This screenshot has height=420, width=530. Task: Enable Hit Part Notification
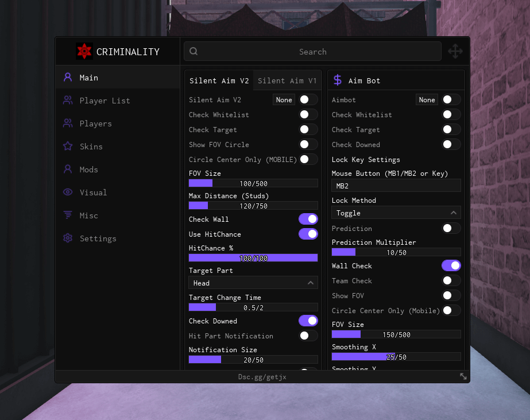tap(308, 336)
